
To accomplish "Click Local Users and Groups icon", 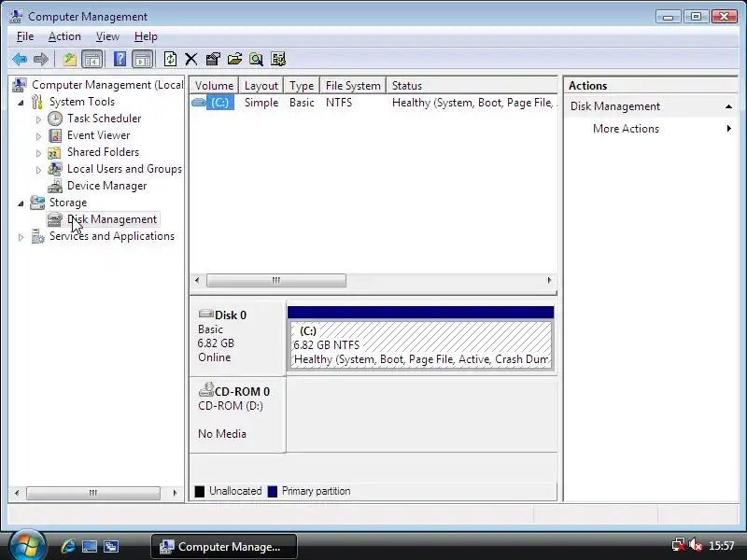I will [55, 169].
